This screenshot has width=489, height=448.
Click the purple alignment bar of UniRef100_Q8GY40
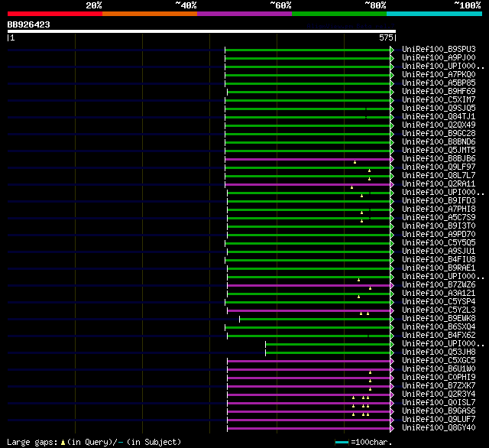tap(309, 428)
